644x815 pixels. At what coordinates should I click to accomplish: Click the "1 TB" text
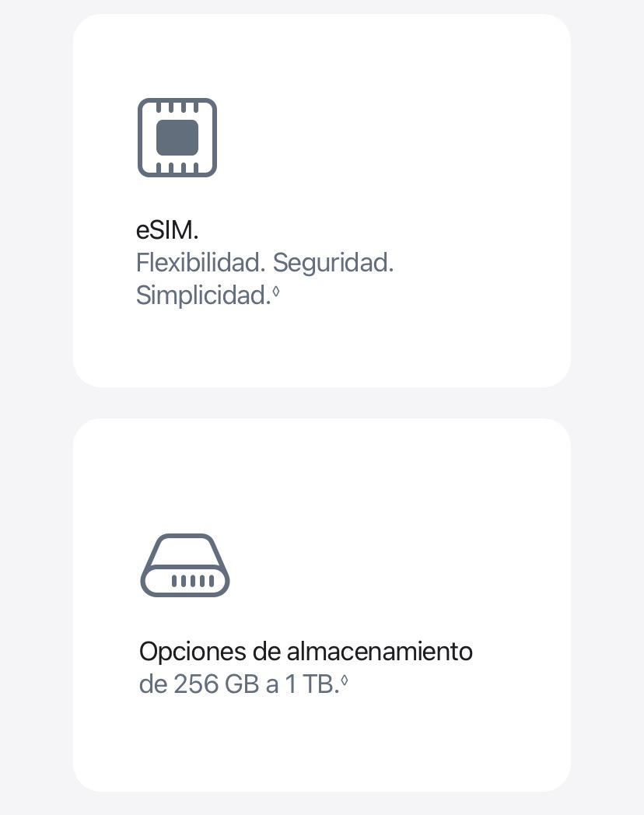(x=309, y=684)
